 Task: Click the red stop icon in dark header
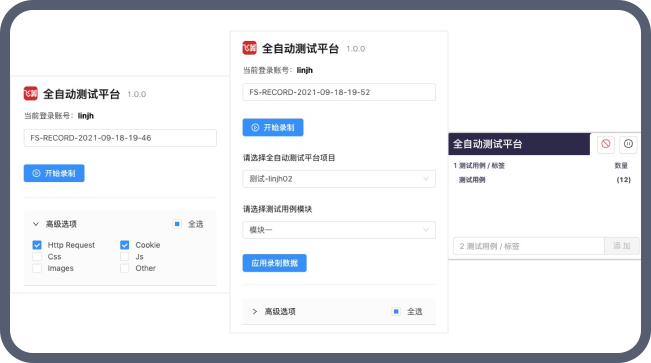605,144
